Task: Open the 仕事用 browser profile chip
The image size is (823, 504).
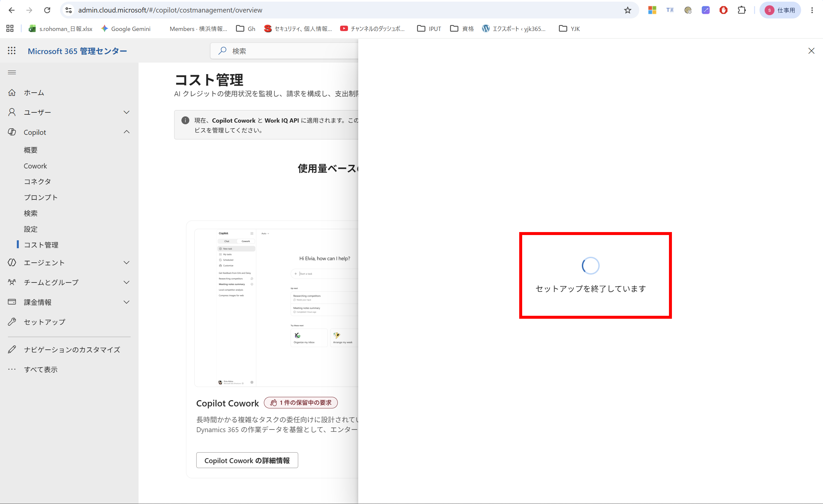Action: point(780,10)
